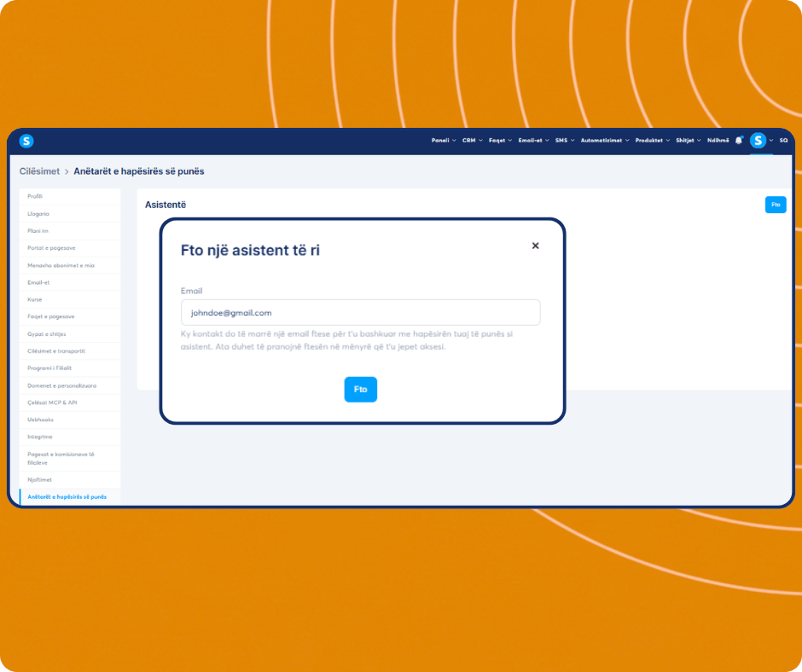The height and width of the screenshot is (672, 802).
Task: Click the systeme.io S logo
Action: pyautogui.click(x=26, y=141)
